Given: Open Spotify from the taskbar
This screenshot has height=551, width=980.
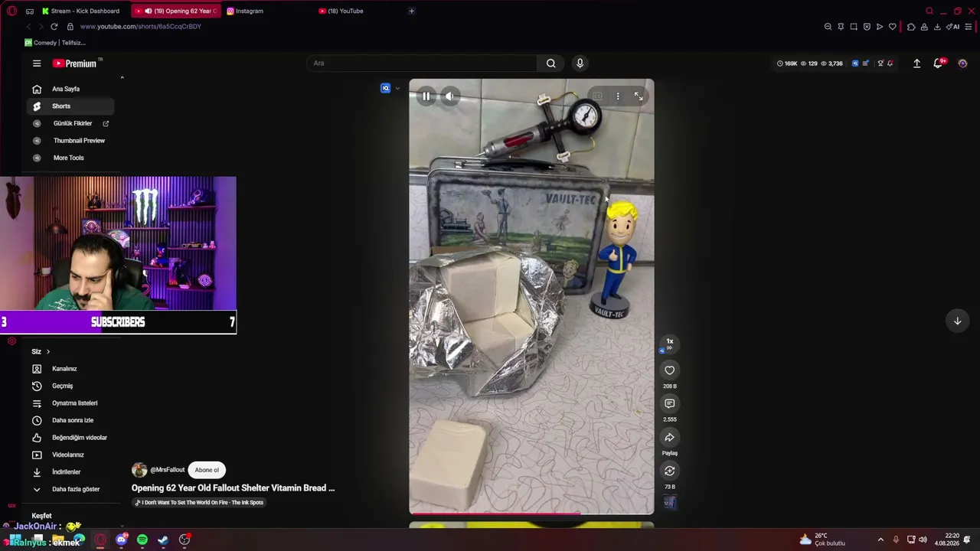Looking at the screenshot, I should click(x=142, y=540).
